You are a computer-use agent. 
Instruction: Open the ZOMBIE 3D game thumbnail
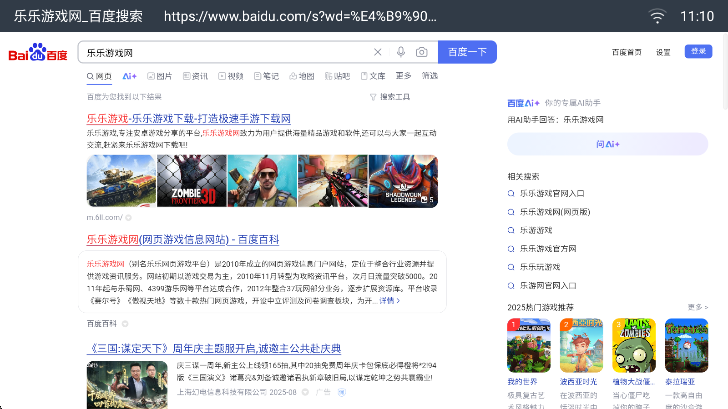[x=192, y=181]
